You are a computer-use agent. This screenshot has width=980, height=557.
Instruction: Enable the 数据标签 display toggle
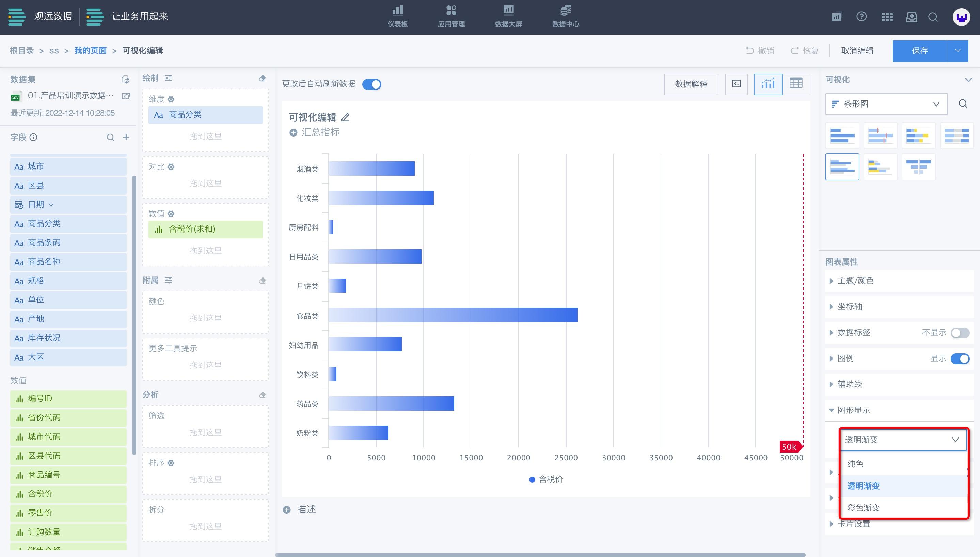tap(960, 332)
